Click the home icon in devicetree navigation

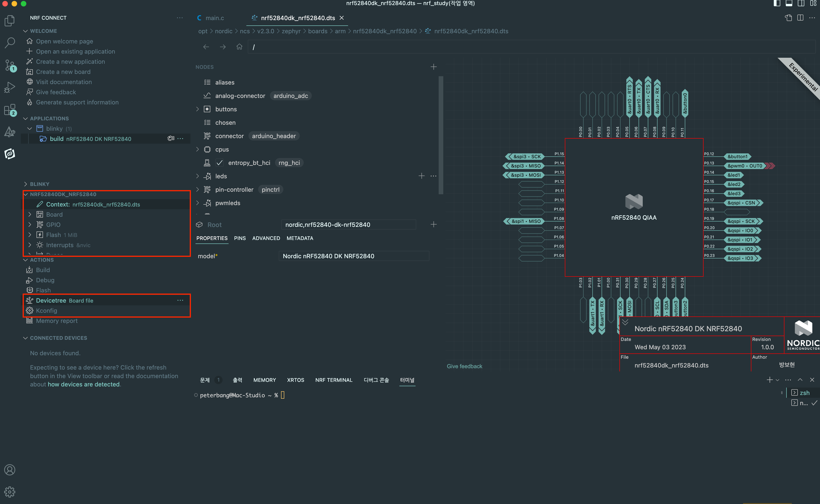[239, 47]
